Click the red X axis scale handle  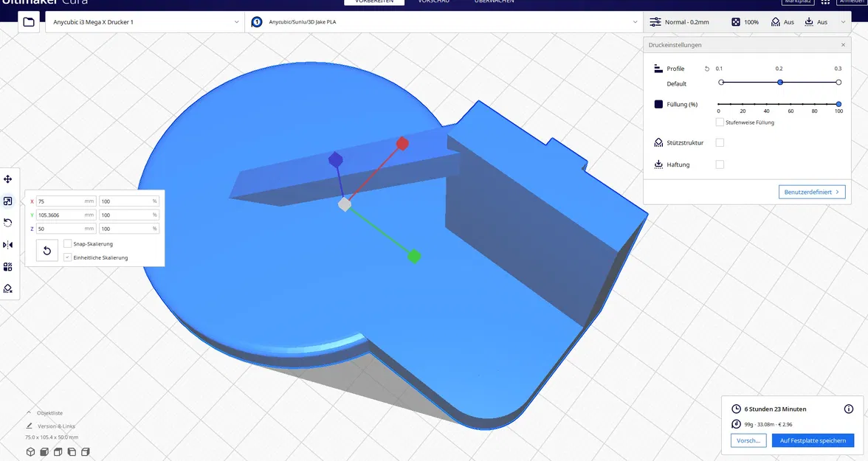coord(402,144)
